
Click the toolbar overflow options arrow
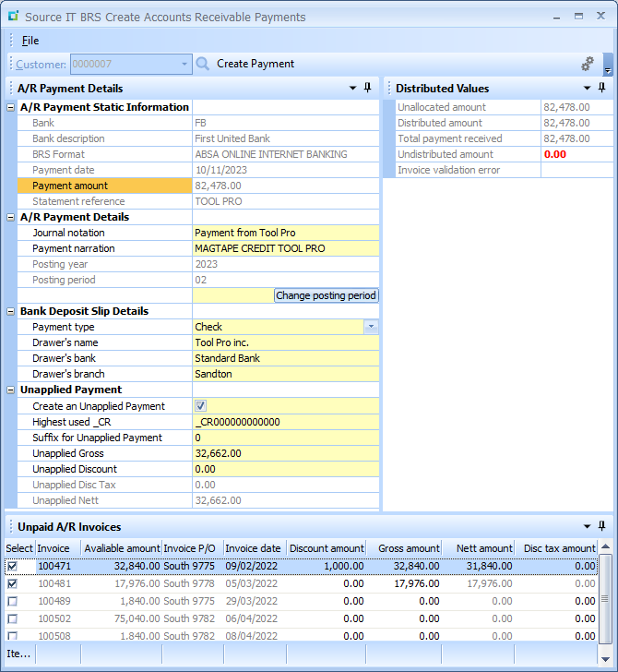point(608,69)
